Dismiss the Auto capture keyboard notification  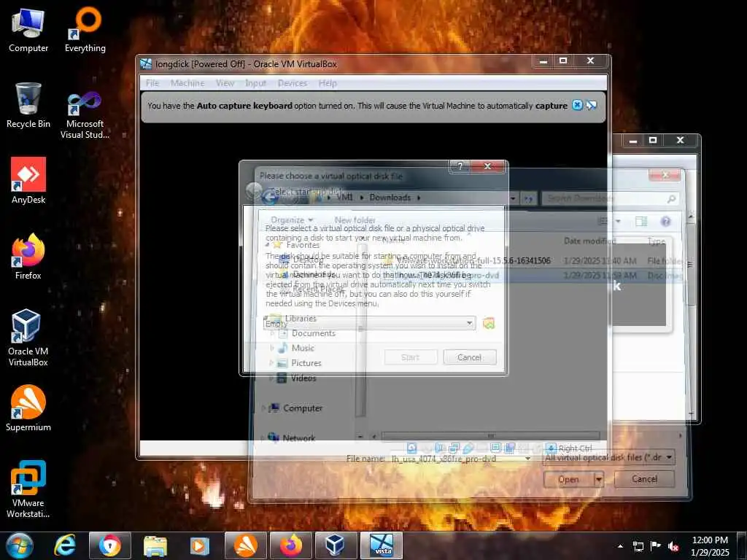click(x=577, y=105)
